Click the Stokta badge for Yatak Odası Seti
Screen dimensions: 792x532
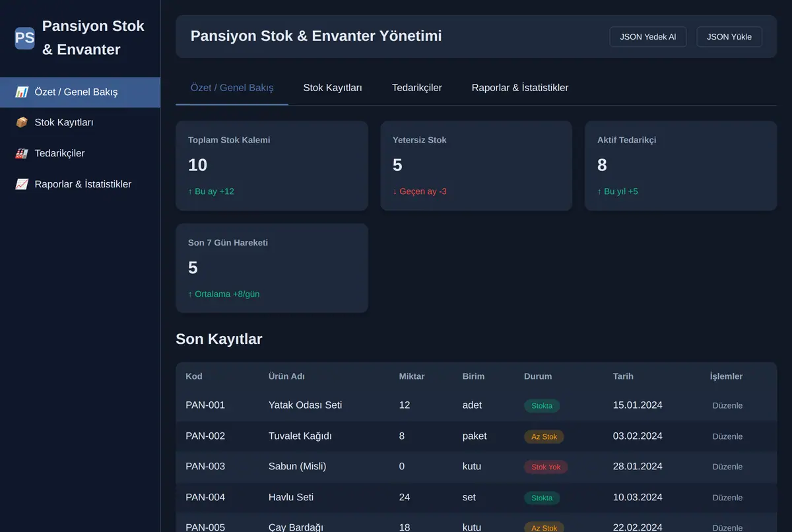[x=542, y=406]
